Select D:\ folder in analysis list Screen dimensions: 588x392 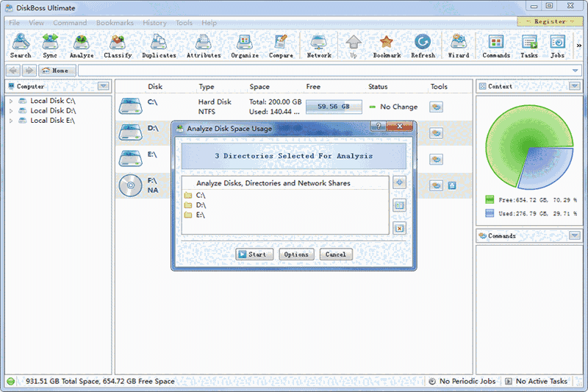pos(201,205)
